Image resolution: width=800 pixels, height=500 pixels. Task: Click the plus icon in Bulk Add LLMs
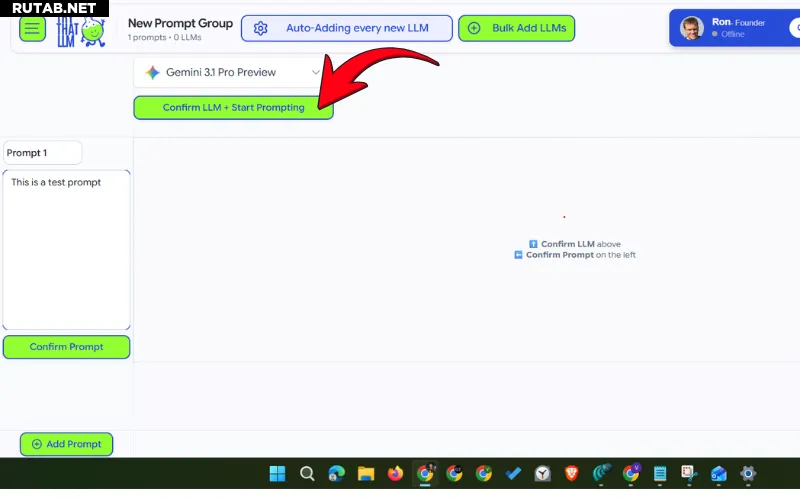pyautogui.click(x=474, y=28)
